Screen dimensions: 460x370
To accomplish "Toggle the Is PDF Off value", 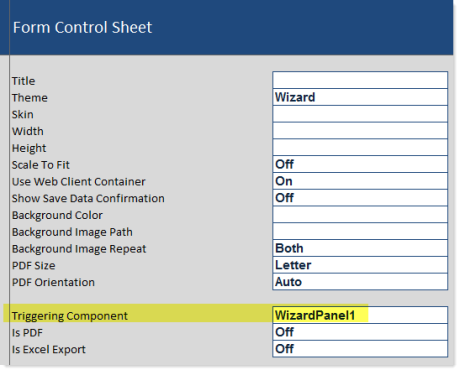I will coord(360,332).
